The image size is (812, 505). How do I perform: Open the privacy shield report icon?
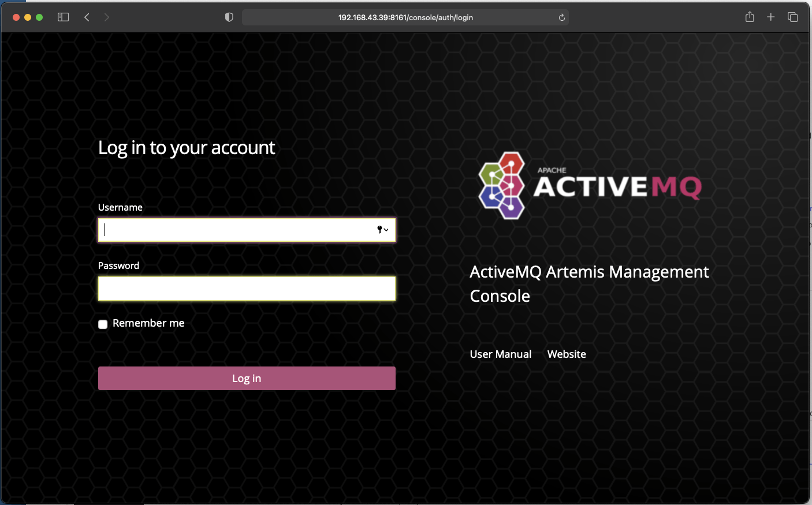pyautogui.click(x=229, y=17)
